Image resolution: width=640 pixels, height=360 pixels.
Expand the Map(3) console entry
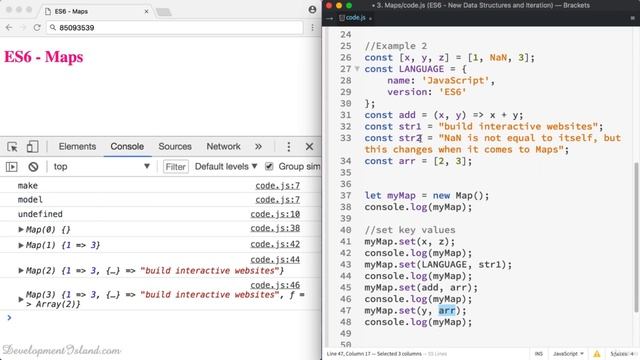tap(21, 299)
